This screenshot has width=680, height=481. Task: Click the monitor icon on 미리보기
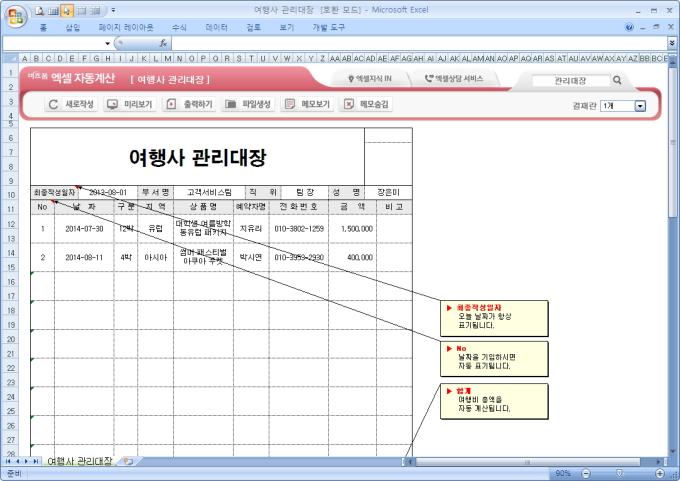(x=112, y=104)
